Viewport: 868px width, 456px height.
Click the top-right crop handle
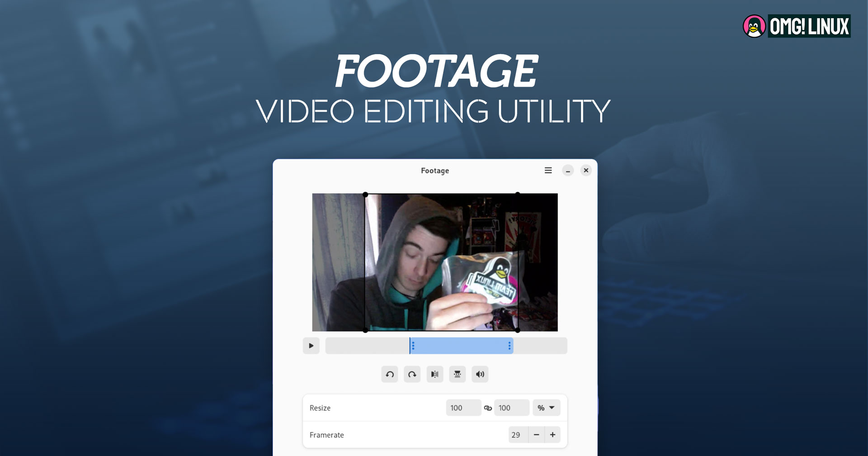click(x=518, y=194)
